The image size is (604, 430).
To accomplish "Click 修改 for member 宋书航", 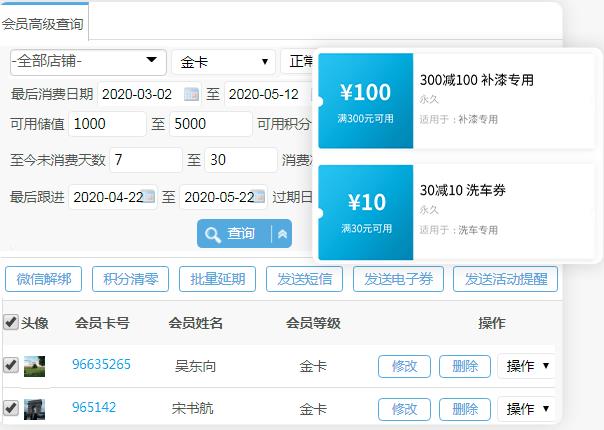I will [404, 409].
